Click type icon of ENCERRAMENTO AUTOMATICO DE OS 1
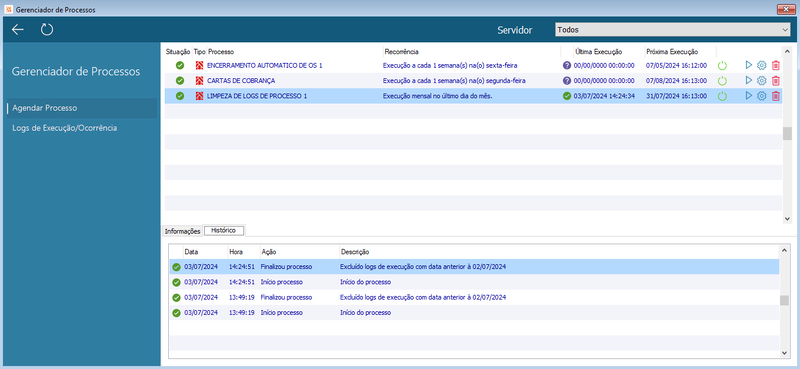This screenshot has width=800, height=369. click(199, 65)
